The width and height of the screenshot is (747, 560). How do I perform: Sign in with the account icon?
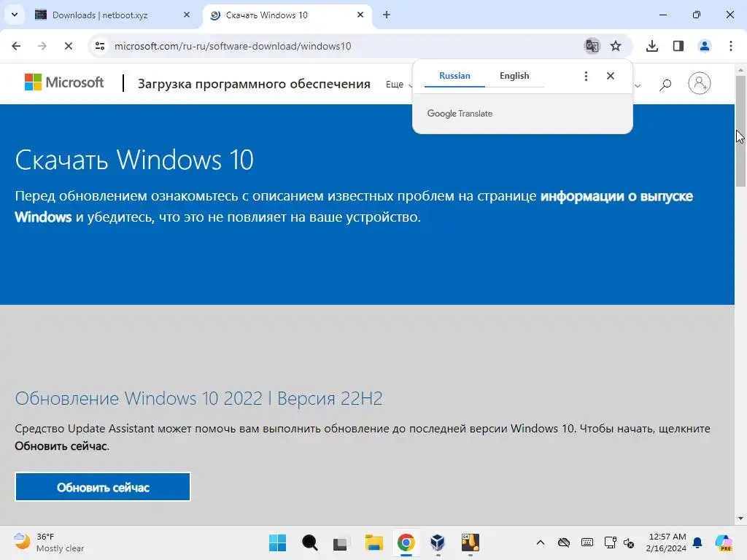[x=699, y=83]
